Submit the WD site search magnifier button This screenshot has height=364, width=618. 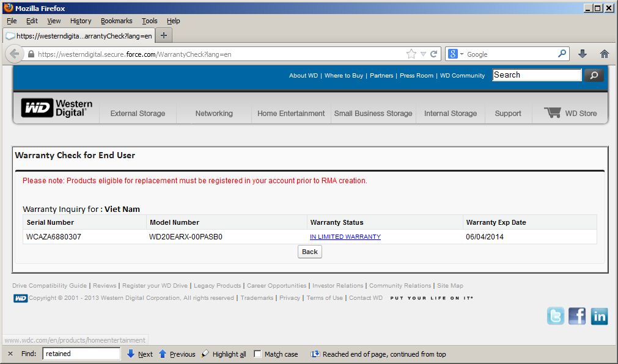(594, 75)
